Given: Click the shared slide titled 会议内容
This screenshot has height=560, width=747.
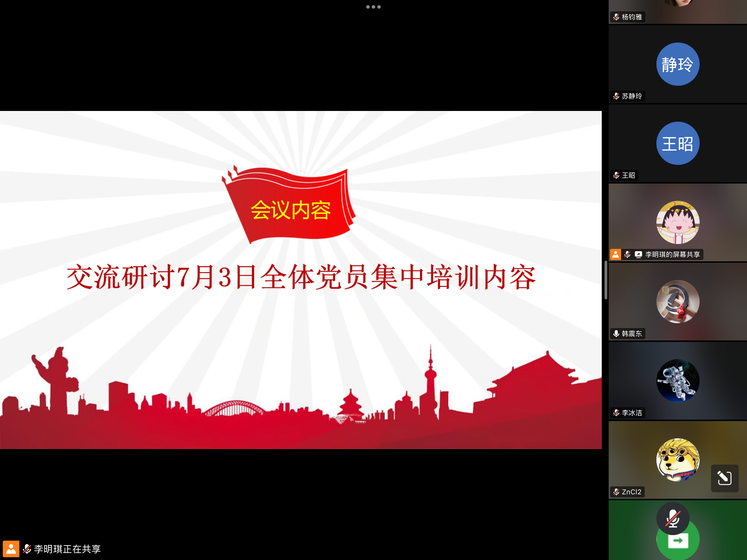Looking at the screenshot, I should click(301, 280).
